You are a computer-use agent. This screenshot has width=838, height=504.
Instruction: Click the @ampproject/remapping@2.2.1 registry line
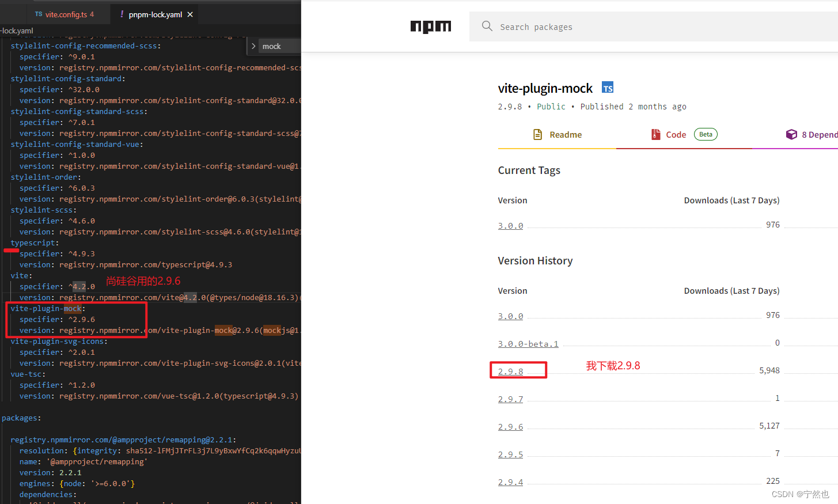pos(123,440)
